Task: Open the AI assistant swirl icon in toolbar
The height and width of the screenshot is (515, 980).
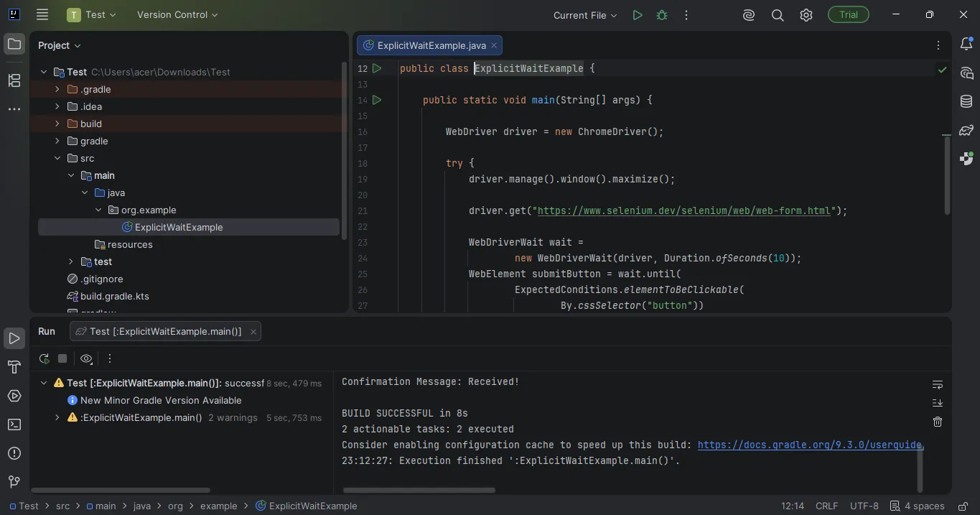Action: [749, 15]
